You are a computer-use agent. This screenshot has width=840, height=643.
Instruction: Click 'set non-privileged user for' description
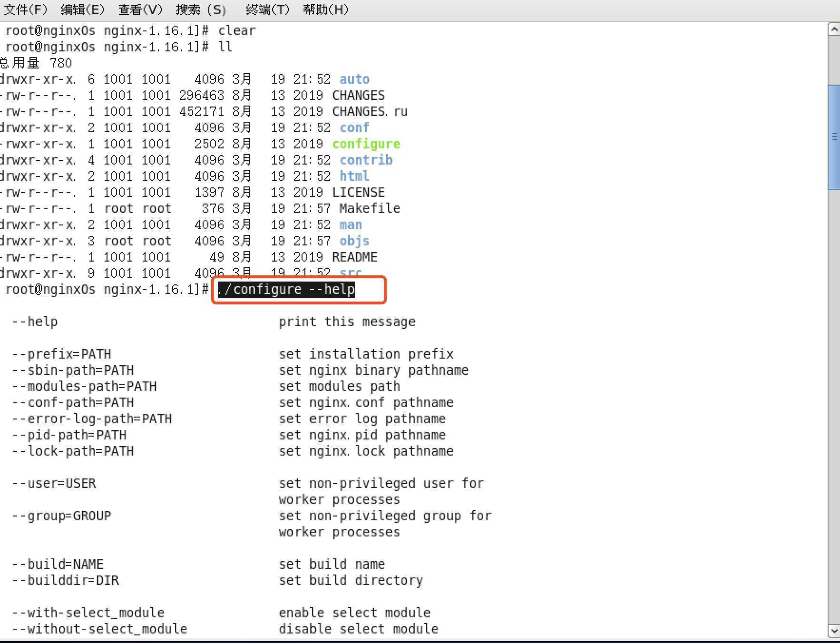pyautogui.click(x=381, y=484)
